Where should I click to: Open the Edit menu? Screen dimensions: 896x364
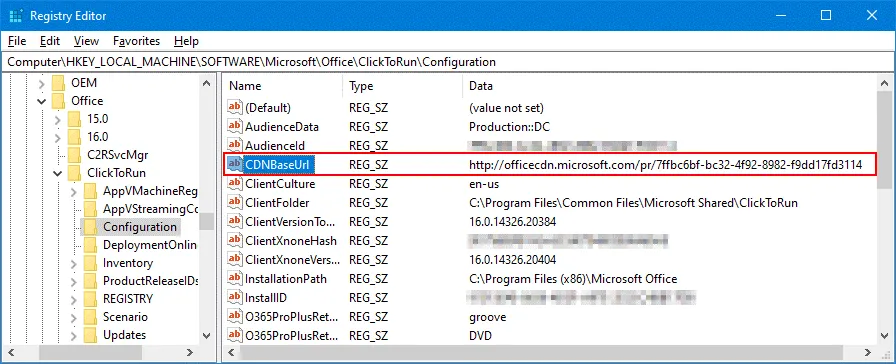(x=50, y=41)
